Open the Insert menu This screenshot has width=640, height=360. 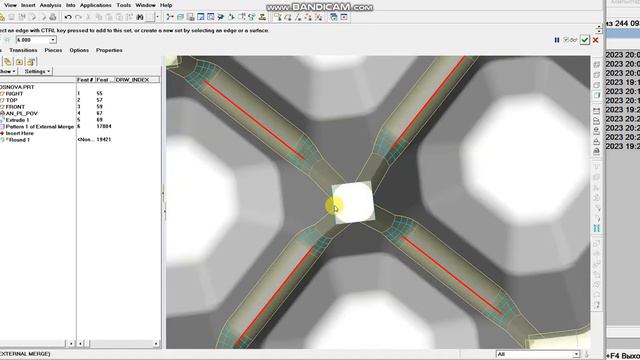click(x=28, y=5)
